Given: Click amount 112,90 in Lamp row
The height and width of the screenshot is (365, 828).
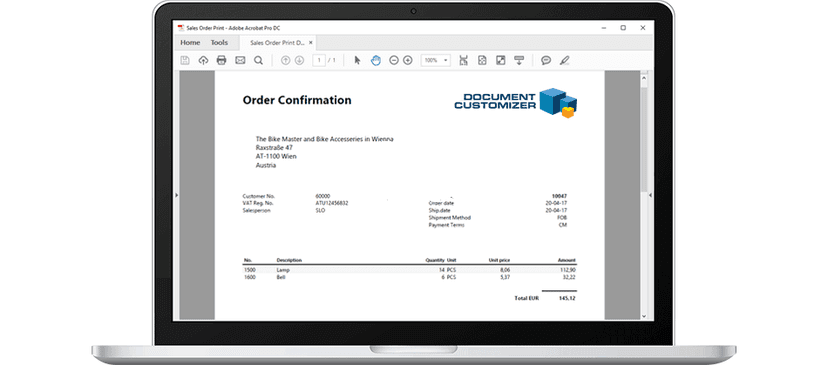Looking at the screenshot, I should coord(569,270).
